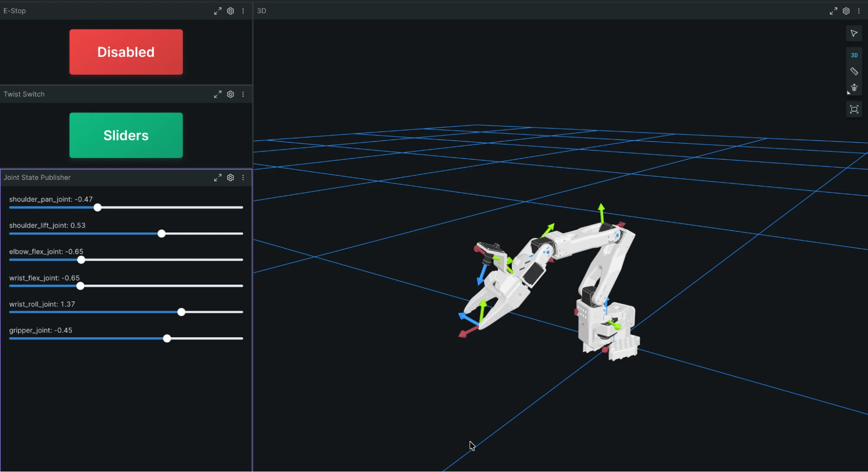The height and width of the screenshot is (472, 868).
Task: Open E-Stop panel more options menu
Action: point(243,11)
